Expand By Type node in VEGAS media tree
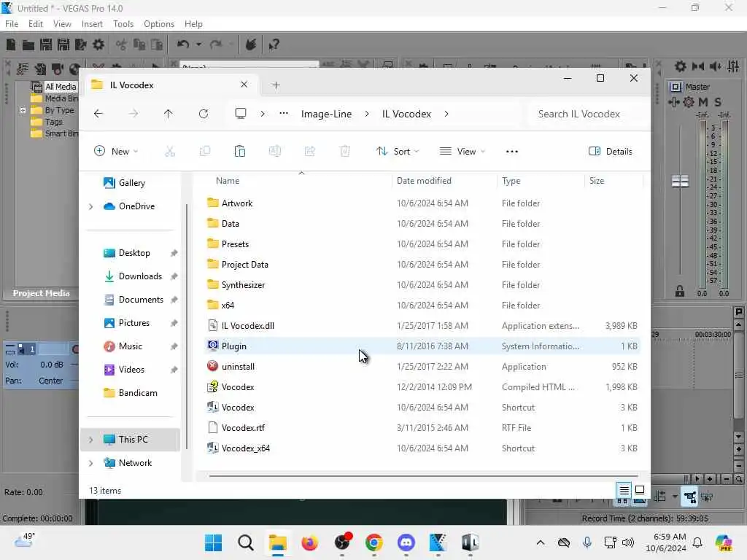747x560 pixels. click(x=23, y=111)
